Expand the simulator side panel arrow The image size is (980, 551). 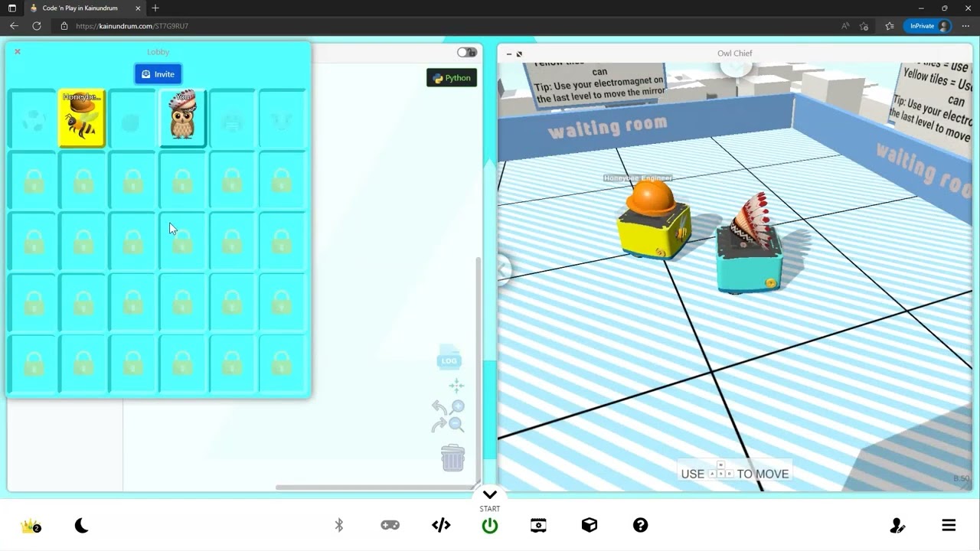tap(503, 269)
